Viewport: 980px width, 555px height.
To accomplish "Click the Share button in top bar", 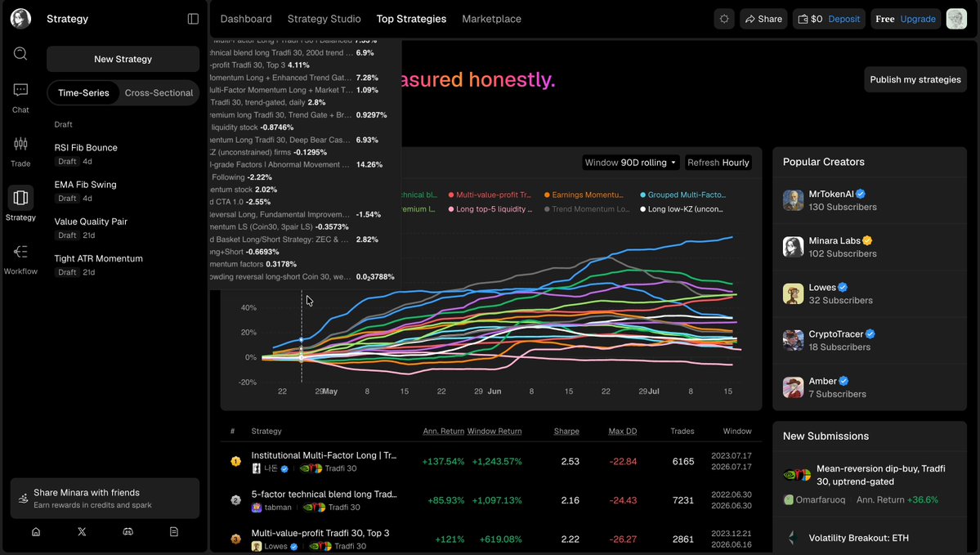I will (763, 19).
